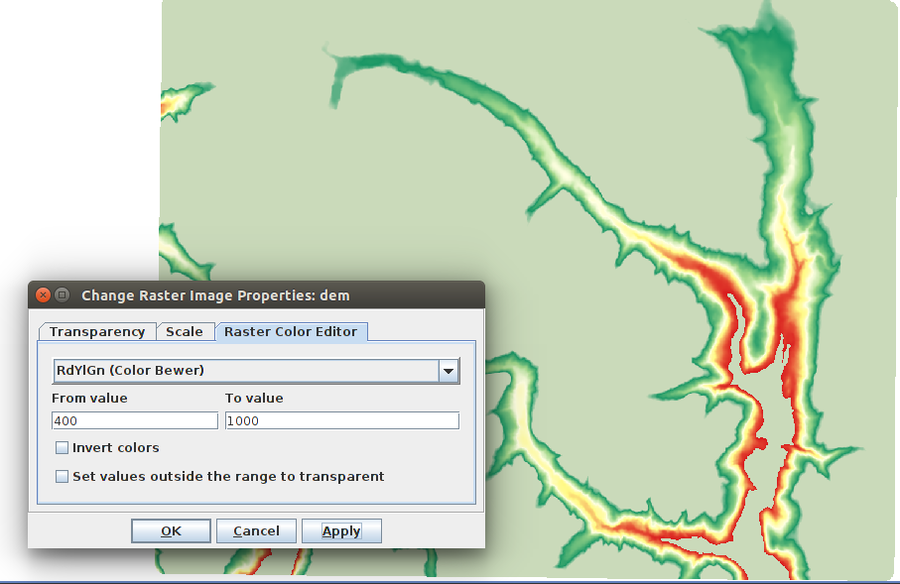The image size is (900, 584).
Task: Open the Scale tab
Action: pyautogui.click(x=186, y=331)
